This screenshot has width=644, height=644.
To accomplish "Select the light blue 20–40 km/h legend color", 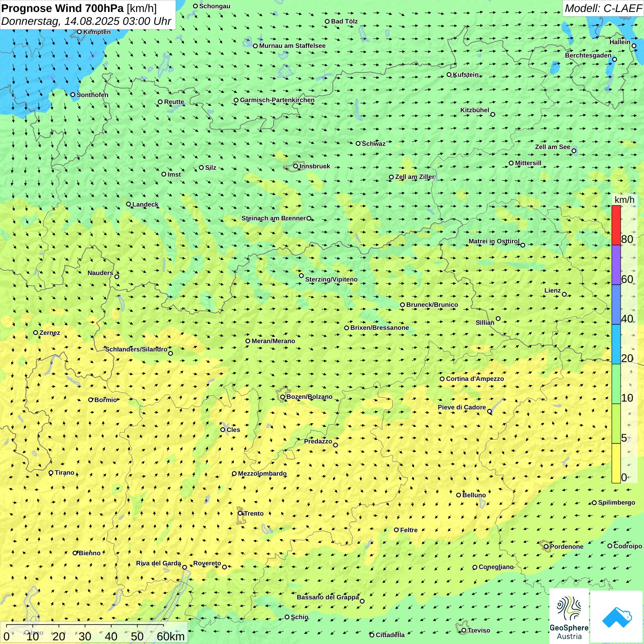I will [616, 344].
